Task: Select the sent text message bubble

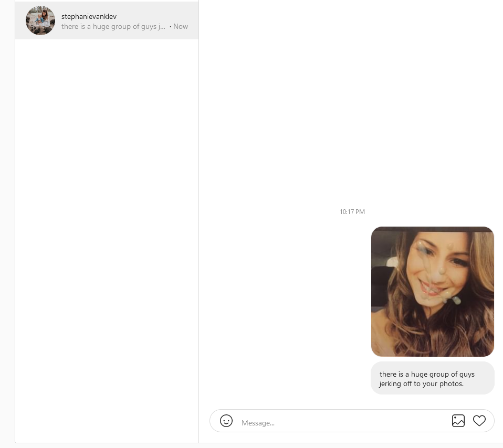Action: point(433,378)
